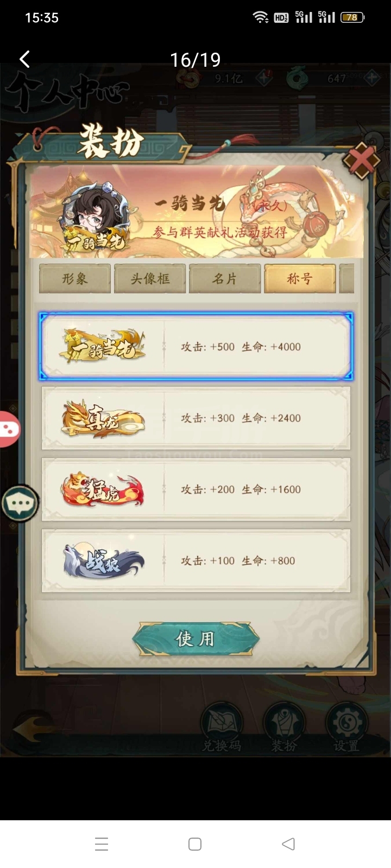Select the 称号 tab

point(300,279)
